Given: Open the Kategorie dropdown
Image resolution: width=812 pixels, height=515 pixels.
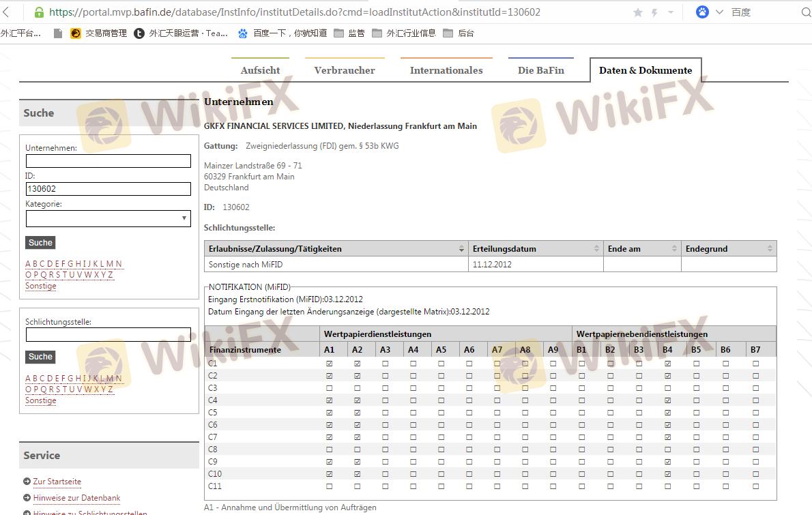Looking at the screenshot, I should (x=108, y=218).
